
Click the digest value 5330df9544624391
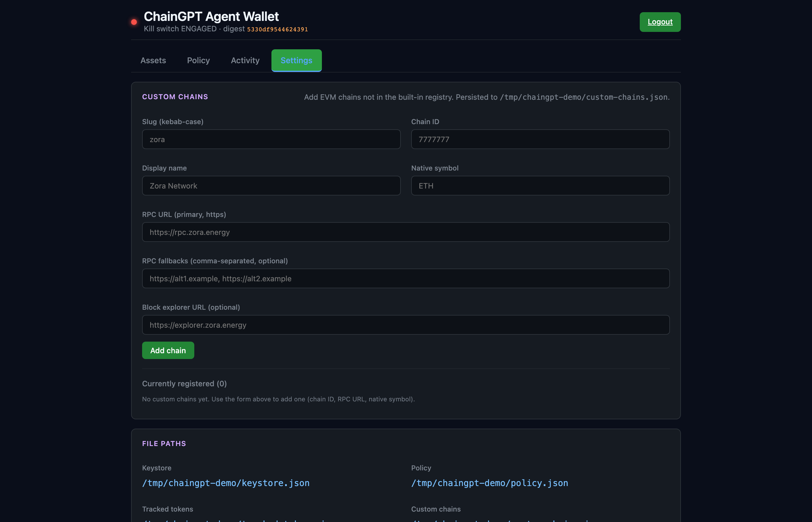277,30
